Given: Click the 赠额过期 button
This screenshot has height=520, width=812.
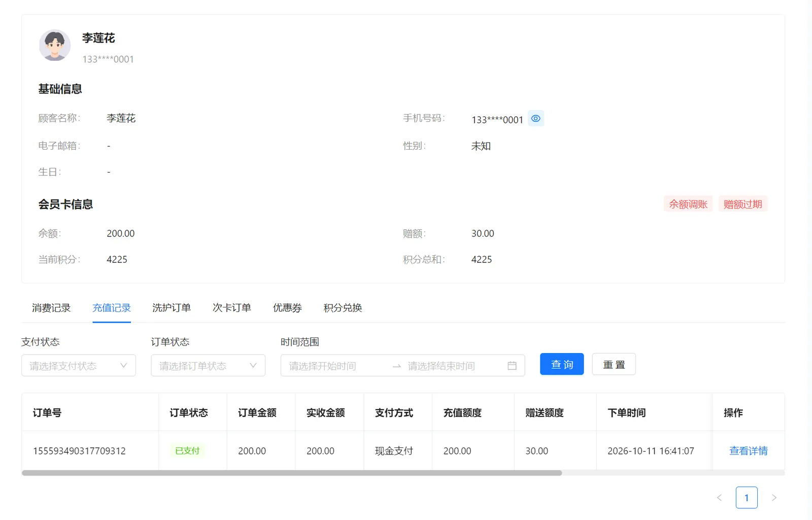Looking at the screenshot, I should (x=743, y=204).
